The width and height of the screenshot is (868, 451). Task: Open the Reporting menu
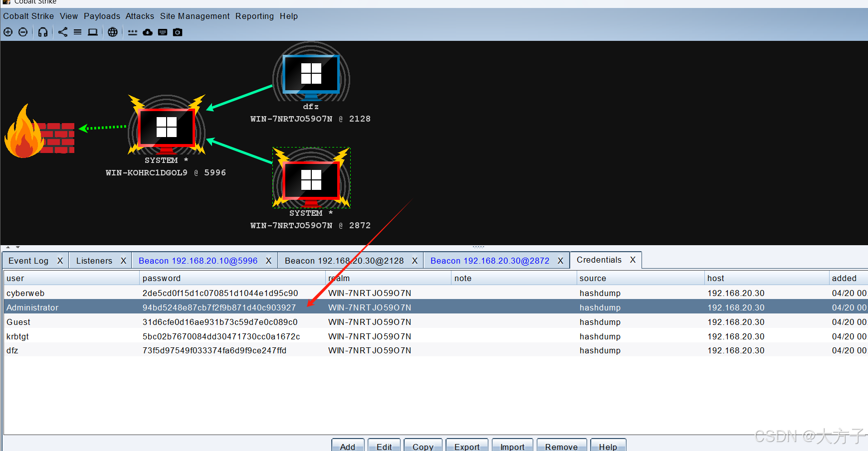pos(254,16)
